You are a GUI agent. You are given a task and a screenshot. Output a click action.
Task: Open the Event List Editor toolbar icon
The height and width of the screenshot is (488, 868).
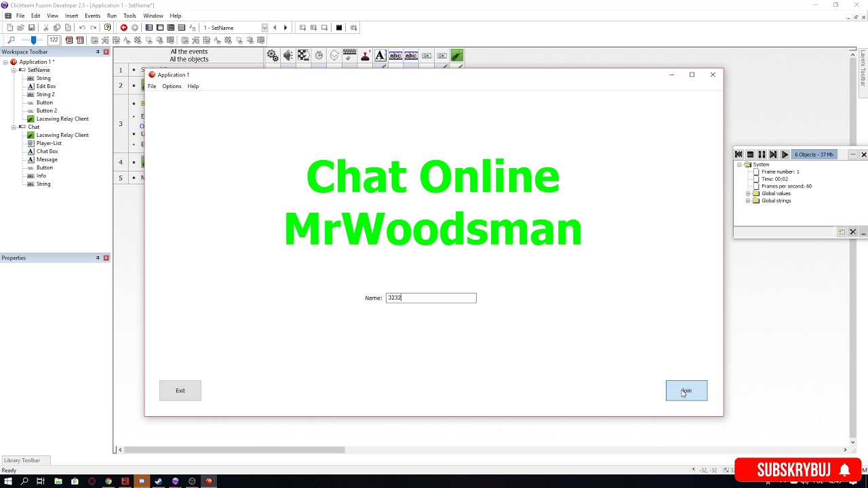(182, 28)
